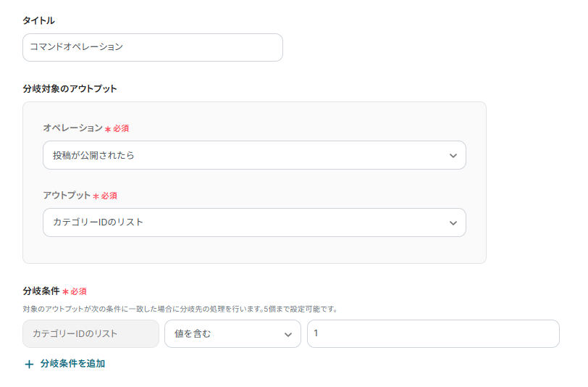The width and height of the screenshot is (588, 387).
Task: Click the plus icon for adding a condition
Action: [29, 364]
